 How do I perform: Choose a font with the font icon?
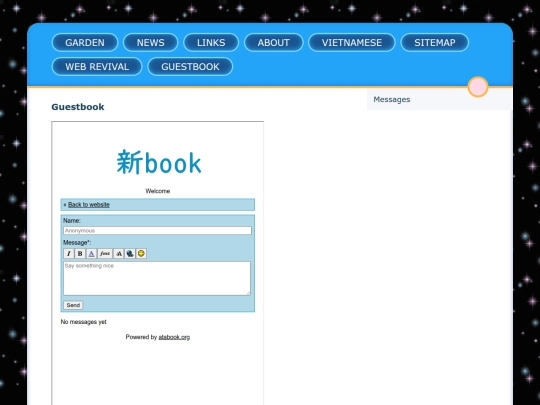pyautogui.click(x=105, y=254)
